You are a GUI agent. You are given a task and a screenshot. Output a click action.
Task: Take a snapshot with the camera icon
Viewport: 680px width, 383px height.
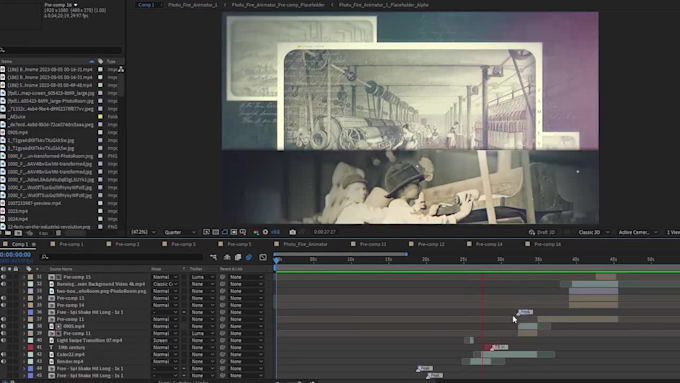pos(293,232)
